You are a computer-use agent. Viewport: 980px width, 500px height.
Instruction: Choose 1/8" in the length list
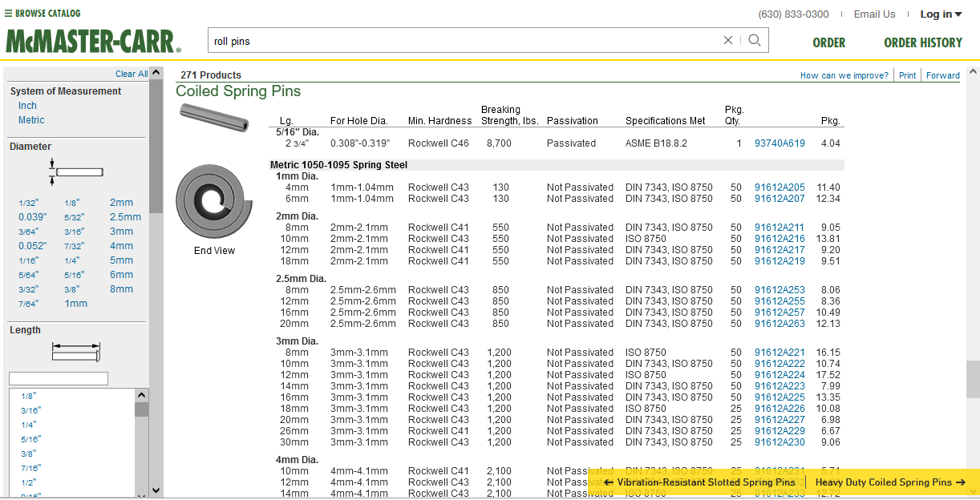click(29, 397)
